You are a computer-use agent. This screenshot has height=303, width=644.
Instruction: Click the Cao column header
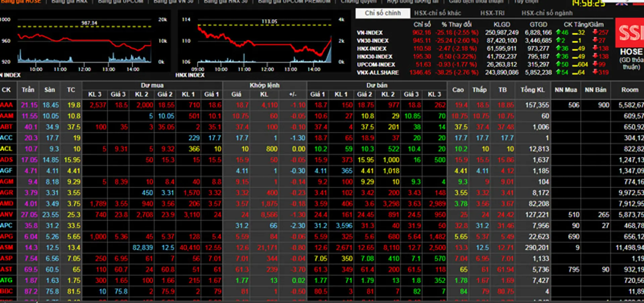click(x=458, y=90)
